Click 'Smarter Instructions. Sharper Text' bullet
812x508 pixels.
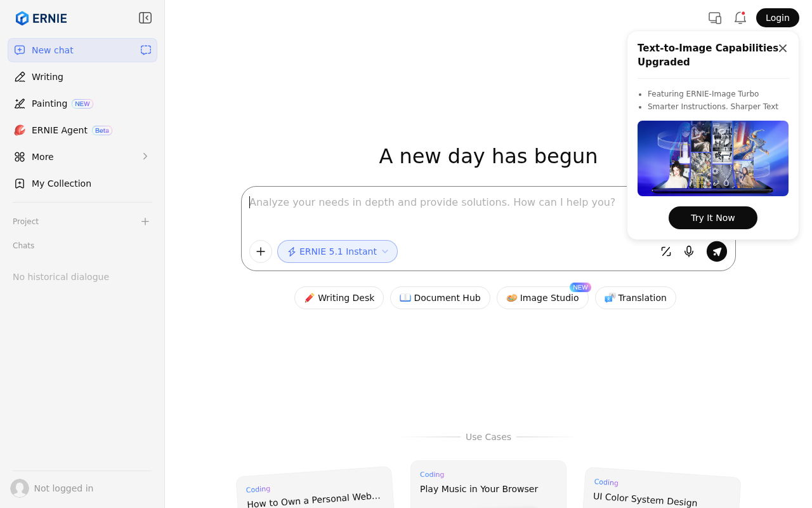[x=713, y=107]
